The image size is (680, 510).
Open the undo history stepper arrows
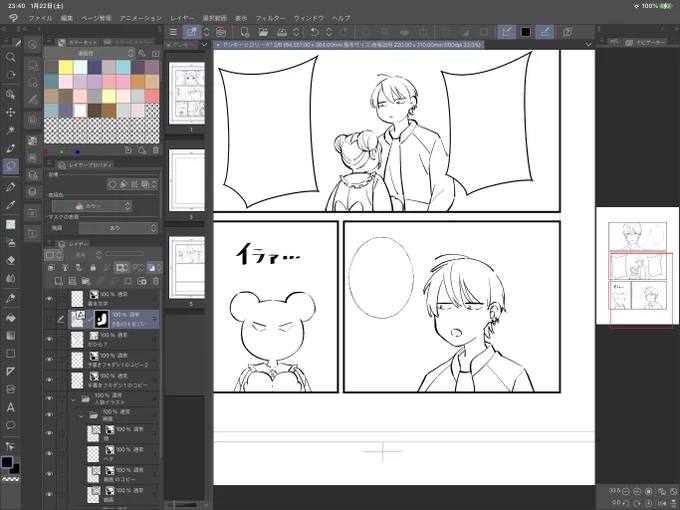tap(329, 32)
